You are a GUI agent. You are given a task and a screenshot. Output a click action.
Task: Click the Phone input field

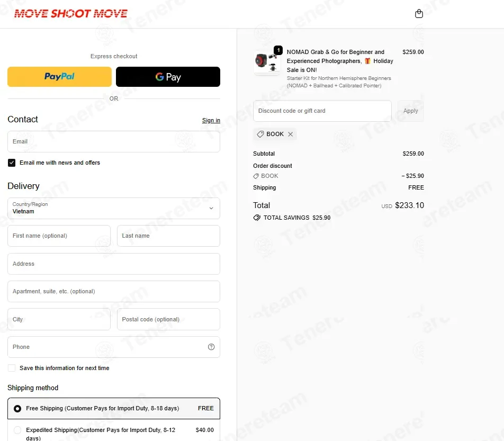click(x=114, y=347)
